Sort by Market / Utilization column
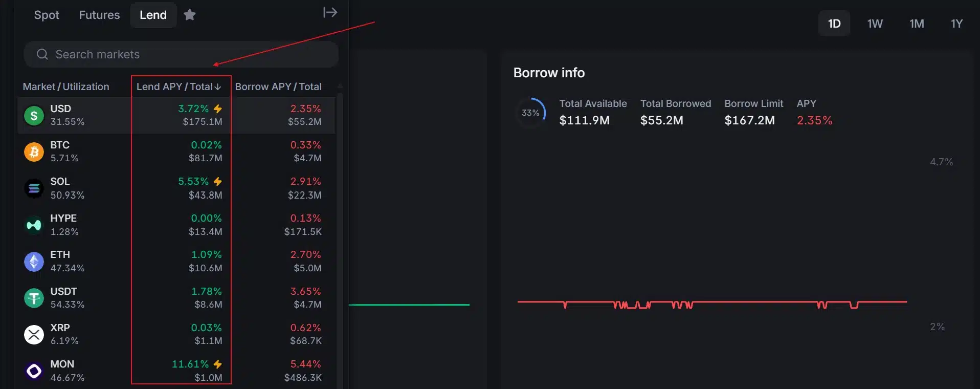The height and width of the screenshot is (389, 980). 66,87
